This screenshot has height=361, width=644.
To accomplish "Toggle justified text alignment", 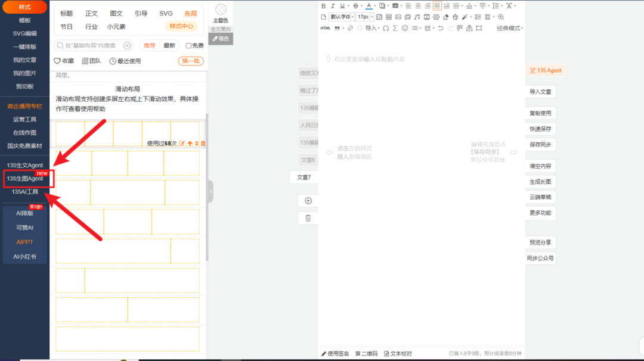I will coord(437,6).
